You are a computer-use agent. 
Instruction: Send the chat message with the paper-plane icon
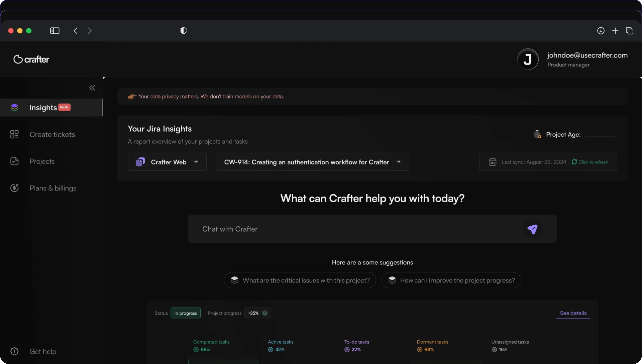(x=532, y=229)
